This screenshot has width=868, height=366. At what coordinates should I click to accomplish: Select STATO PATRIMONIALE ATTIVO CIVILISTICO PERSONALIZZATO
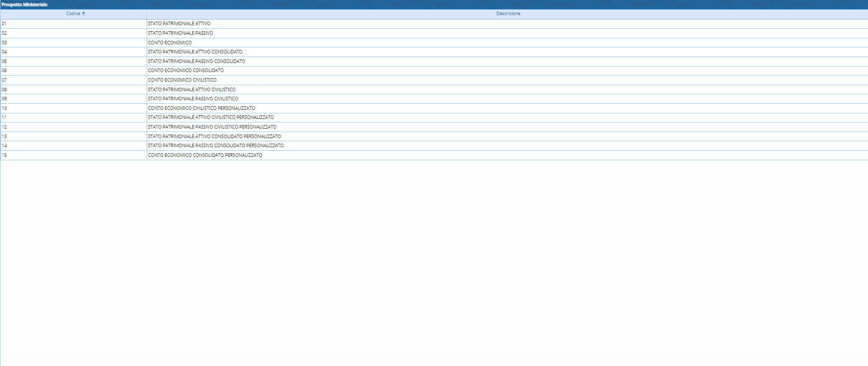point(211,117)
